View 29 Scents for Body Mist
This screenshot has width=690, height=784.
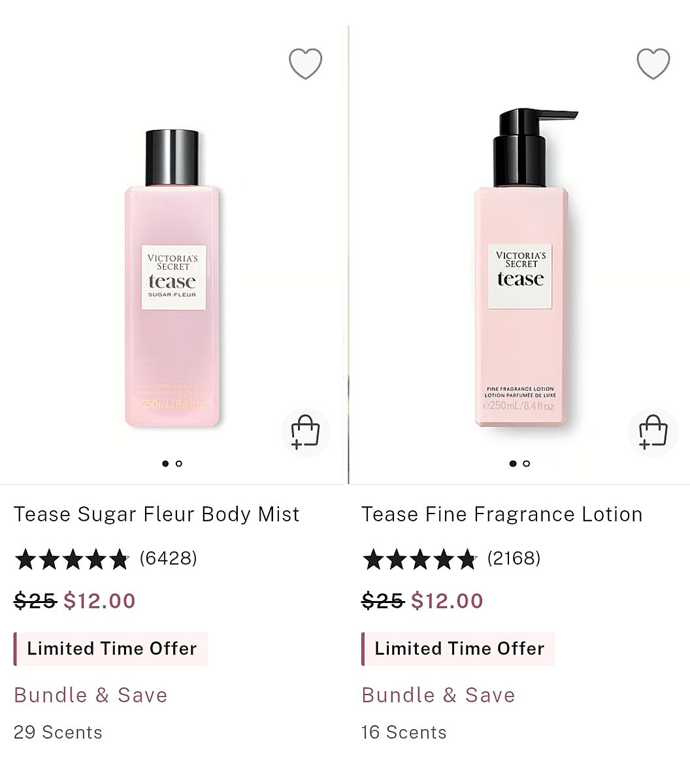[58, 732]
